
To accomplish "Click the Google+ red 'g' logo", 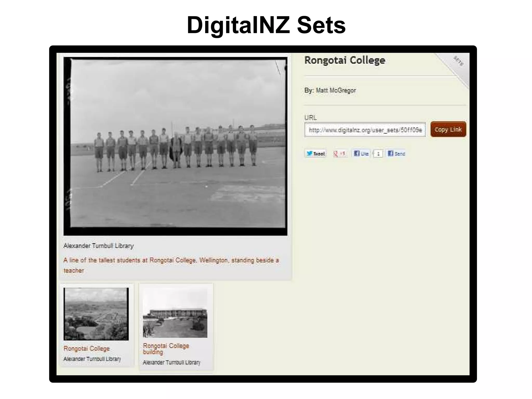I will tap(336, 154).
